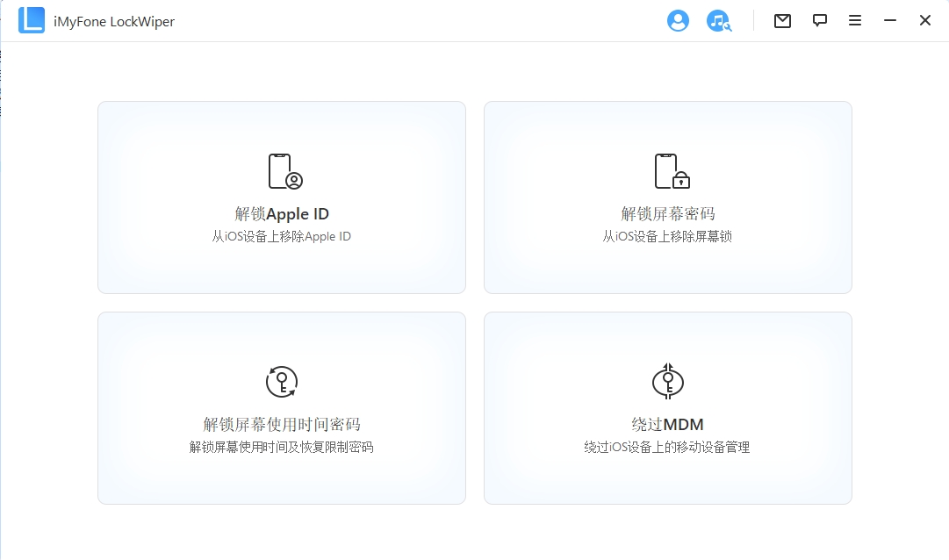Select the 解锁Apple ID title

282,213
